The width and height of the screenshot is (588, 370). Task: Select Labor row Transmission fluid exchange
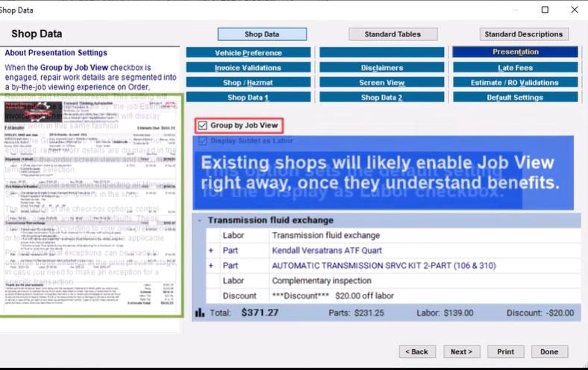393,236
